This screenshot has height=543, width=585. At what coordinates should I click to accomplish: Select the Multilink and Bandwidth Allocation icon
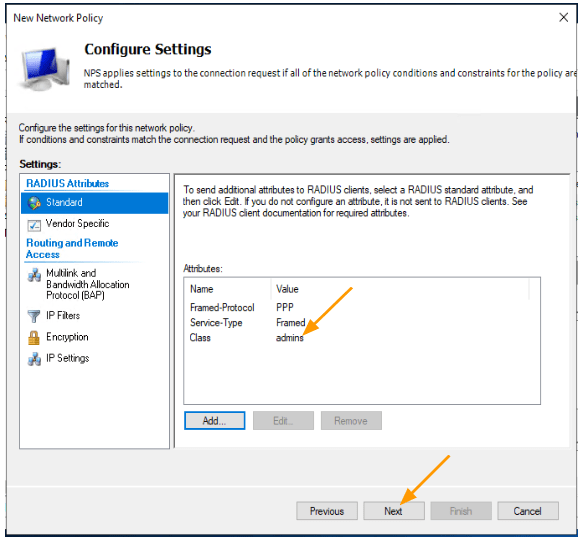tap(34, 275)
